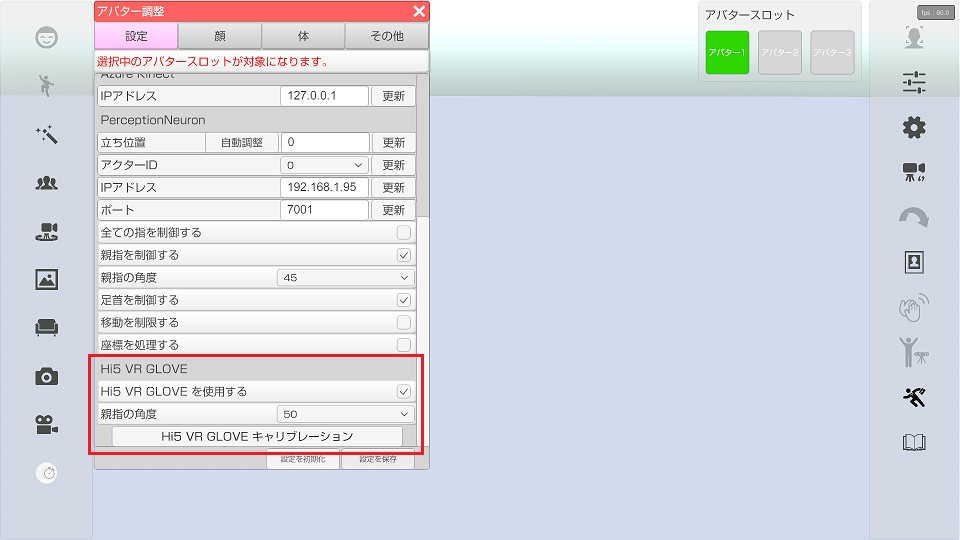The image size is (960, 540).
Task: Open the video recorder camera icon
Action: (47, 424)
